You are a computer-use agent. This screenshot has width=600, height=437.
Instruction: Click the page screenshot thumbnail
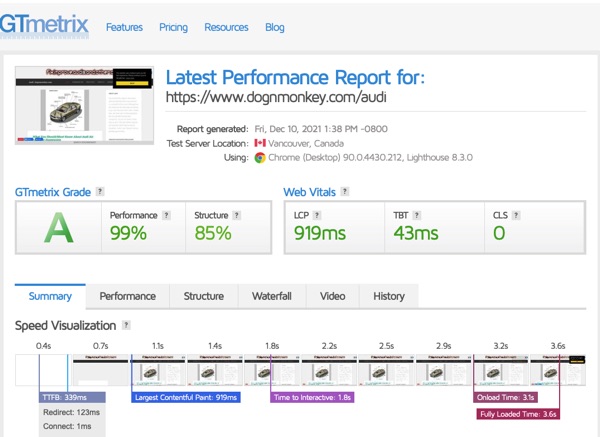tap(84, 106)
